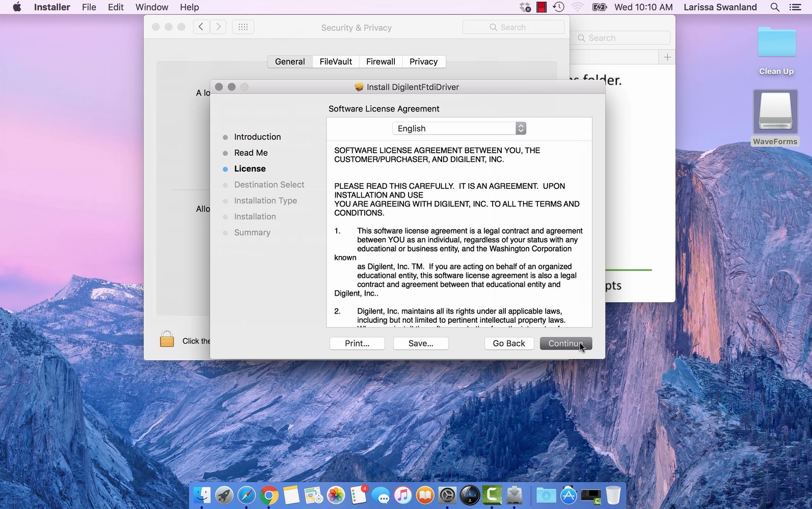812x509 pixels.
Task: Click the lock icon in Security & Privacy
Action: click(167, 339)
